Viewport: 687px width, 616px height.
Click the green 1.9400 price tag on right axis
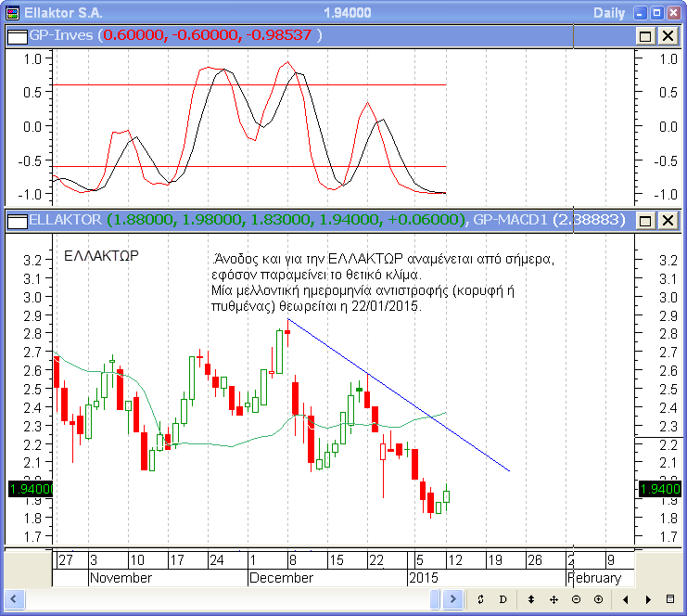[x=660, y=489]
